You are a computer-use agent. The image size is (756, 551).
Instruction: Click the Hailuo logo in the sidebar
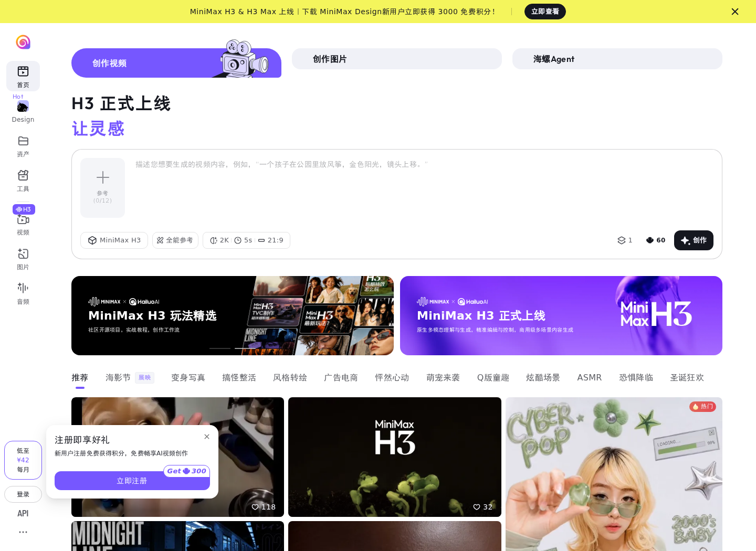23,42
